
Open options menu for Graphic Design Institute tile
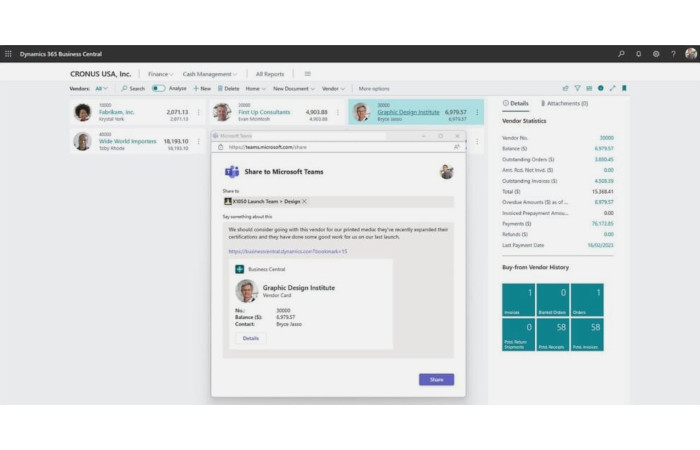tap(477, 112)
